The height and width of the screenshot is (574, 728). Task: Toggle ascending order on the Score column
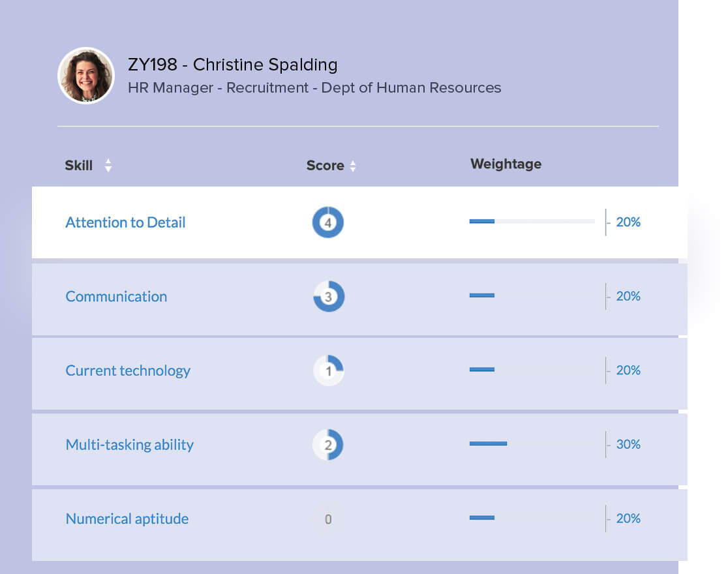[353, 162]
